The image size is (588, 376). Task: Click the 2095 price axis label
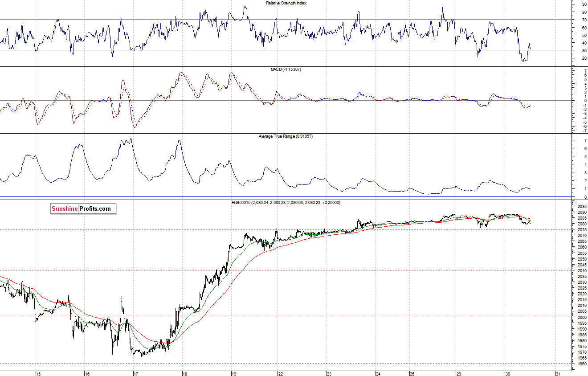(x=582, y=206)
